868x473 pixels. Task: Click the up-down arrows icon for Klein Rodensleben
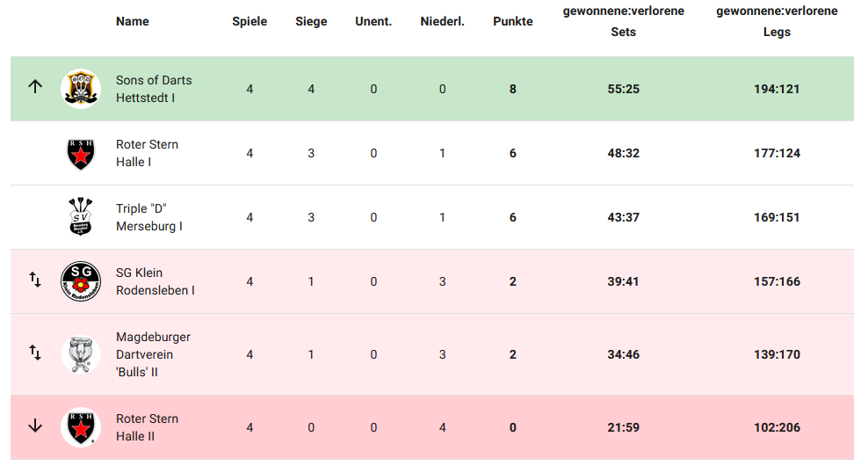[35, 280]
